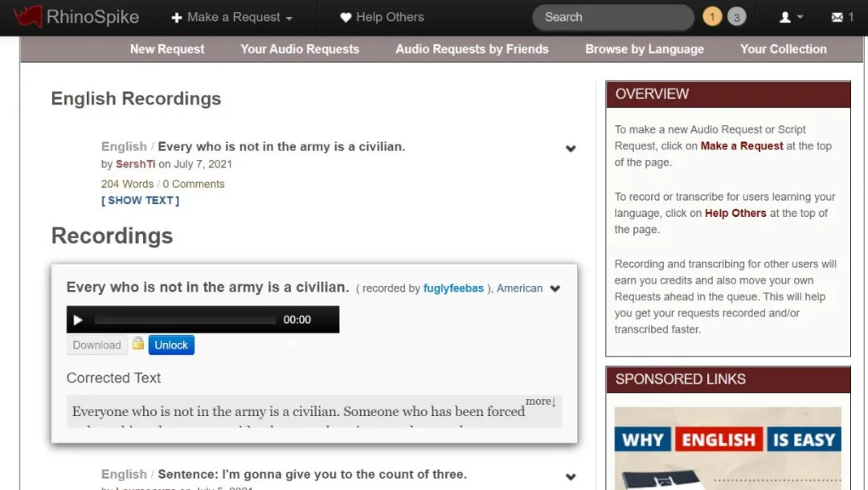Focus the Search input field
This screenshot has height=490, width=868.
click(x=612, y=17)
